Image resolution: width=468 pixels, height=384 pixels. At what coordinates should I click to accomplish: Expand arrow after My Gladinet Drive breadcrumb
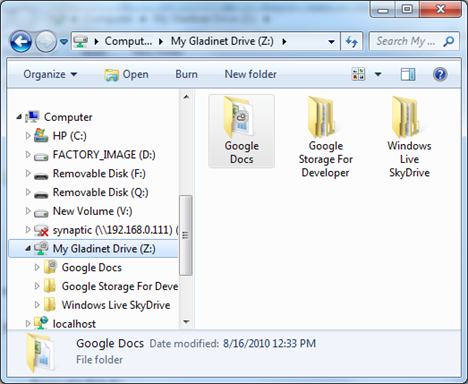[x=284, y=42]
